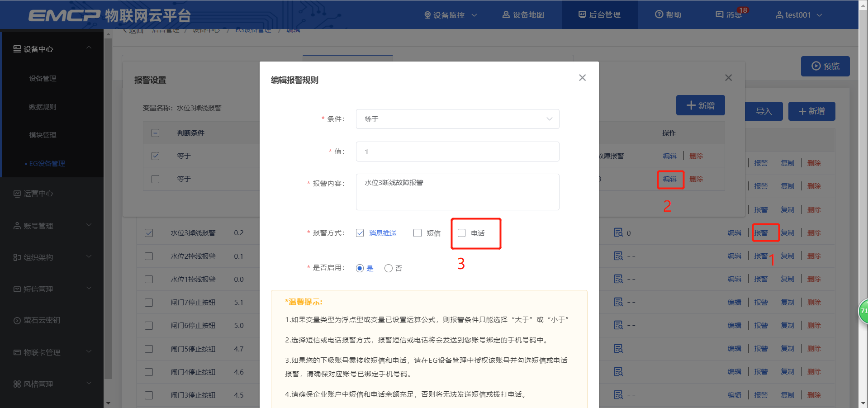Screen dimensions: 868x408
Task: Click 编辑 in the 闸门6停止按钮 row
Action: 735,326
